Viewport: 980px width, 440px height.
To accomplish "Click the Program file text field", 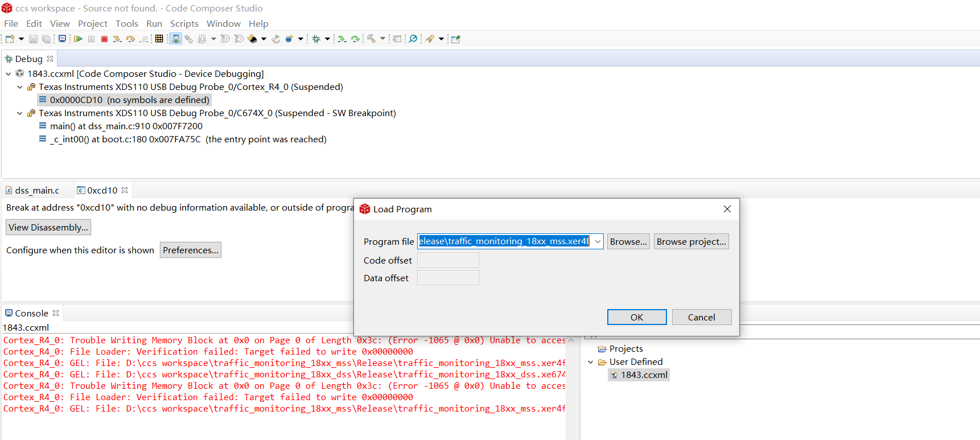I will click(504, 241).
